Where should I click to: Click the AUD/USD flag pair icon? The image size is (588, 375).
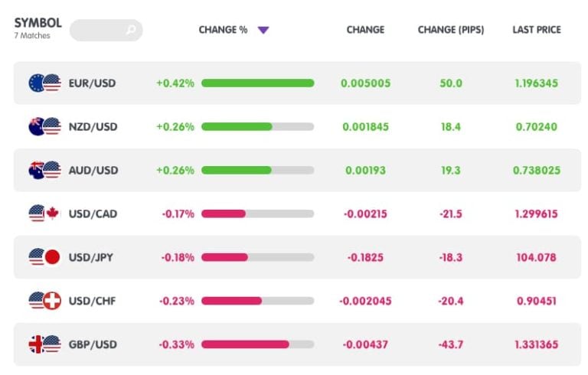coord(44,170)
